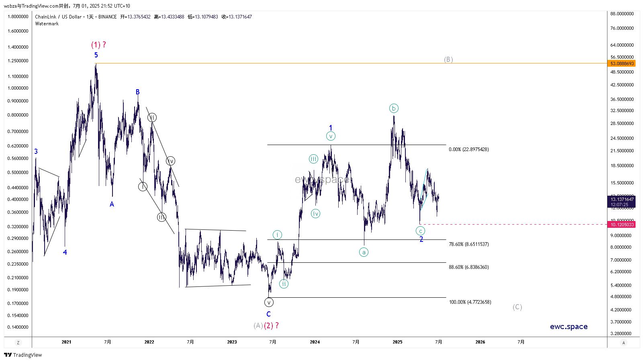
Task: Toggle the A auto-scale button
Action: 624,342
